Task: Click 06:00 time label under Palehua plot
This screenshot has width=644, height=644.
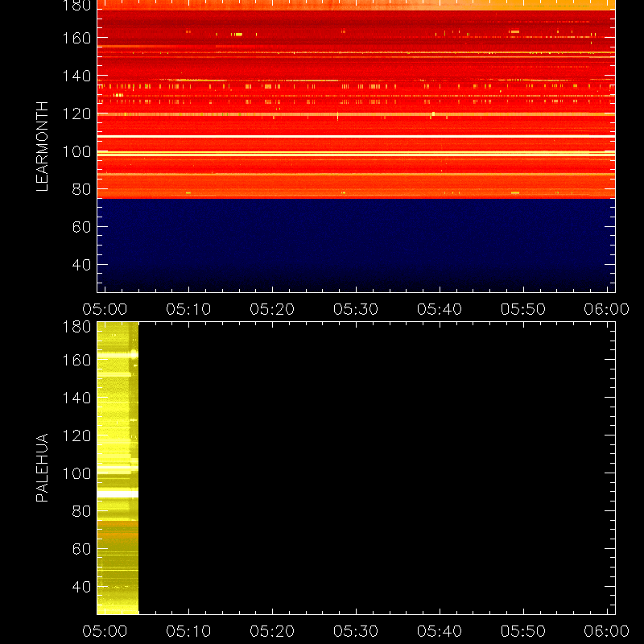Action: 607,631
